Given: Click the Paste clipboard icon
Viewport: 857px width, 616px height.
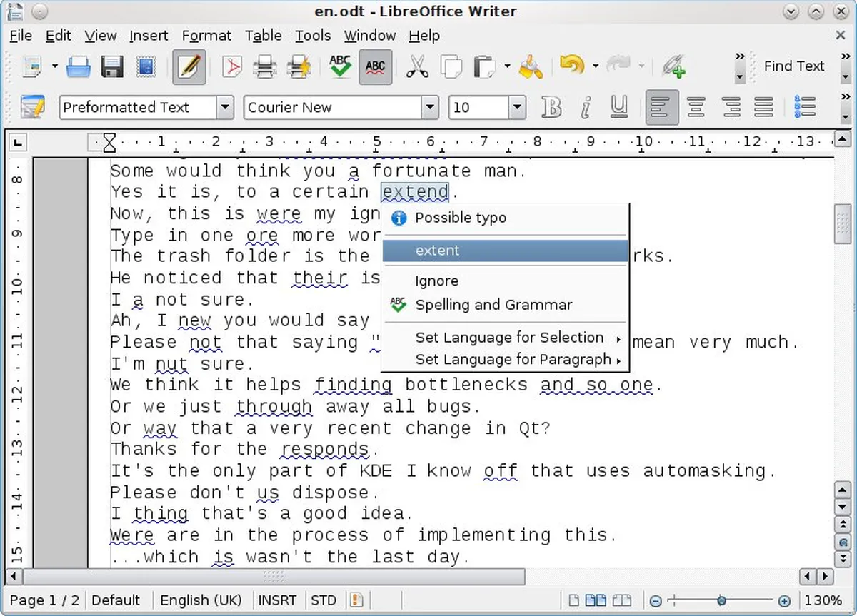Looking at the screenshot, I should pyautogui.click(x=485, y=67).
